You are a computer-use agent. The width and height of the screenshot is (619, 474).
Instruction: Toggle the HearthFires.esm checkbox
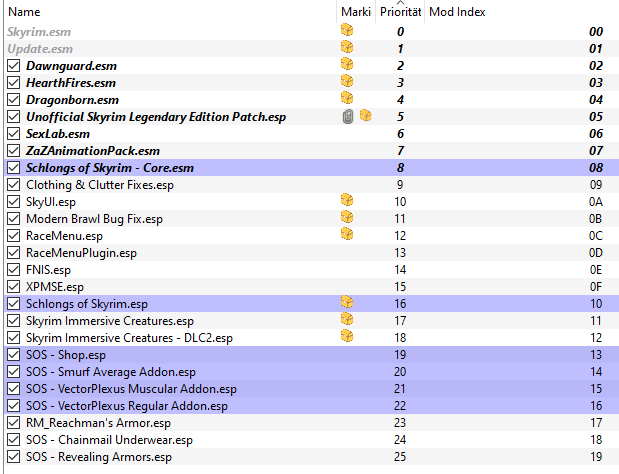[x=13, y=82]
